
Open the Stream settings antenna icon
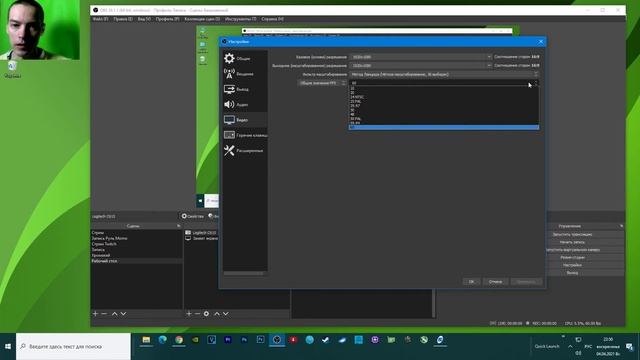coord(229,73)
